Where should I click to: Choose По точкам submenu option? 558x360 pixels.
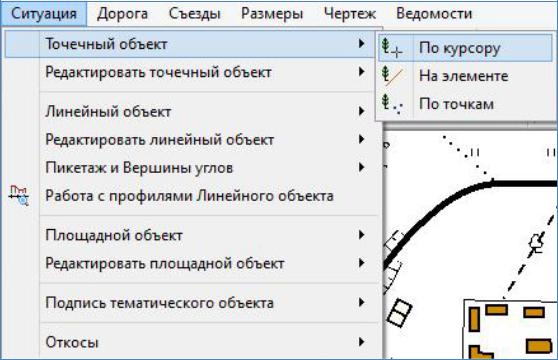[x=465, y=104]
